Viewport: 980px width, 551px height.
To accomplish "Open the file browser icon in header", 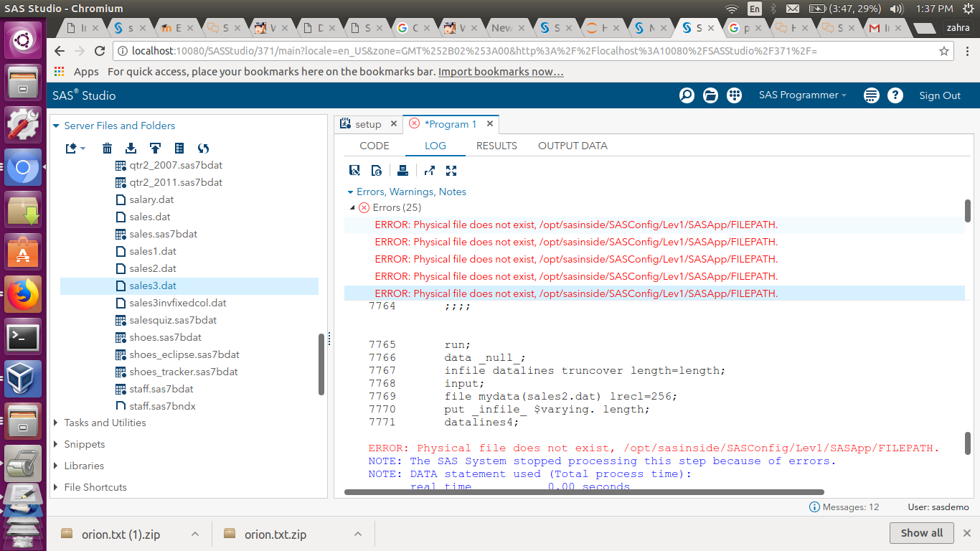I will click(710, 95).
